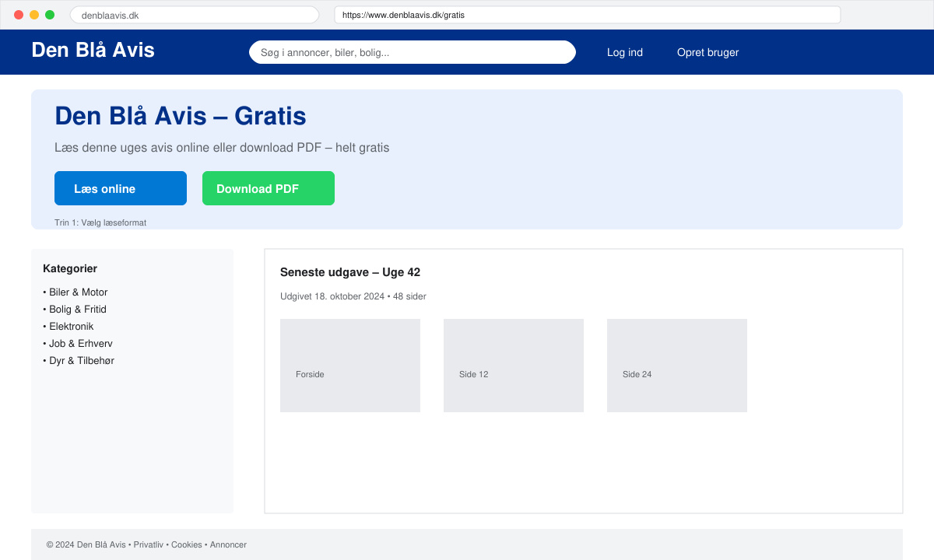Screen dimensions: 934x560
Task: Click the Annoncer footer link
Action: [x=228, y=545]
